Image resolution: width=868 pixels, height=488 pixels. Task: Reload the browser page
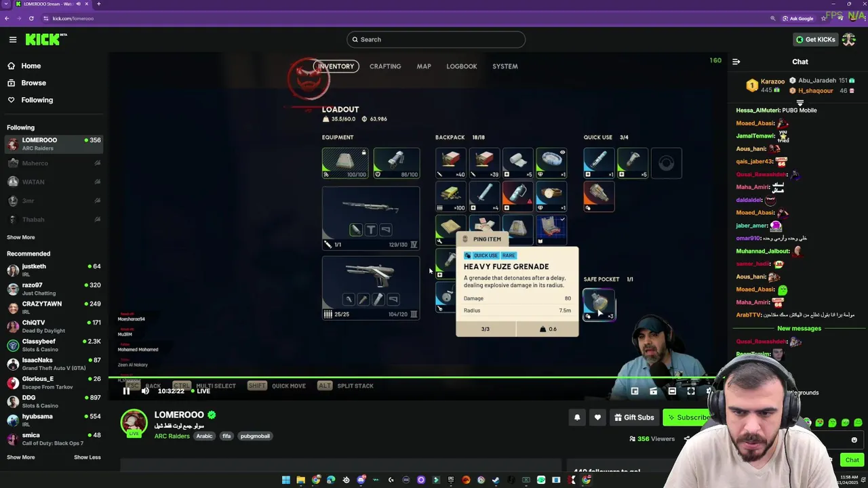(31, 18)
